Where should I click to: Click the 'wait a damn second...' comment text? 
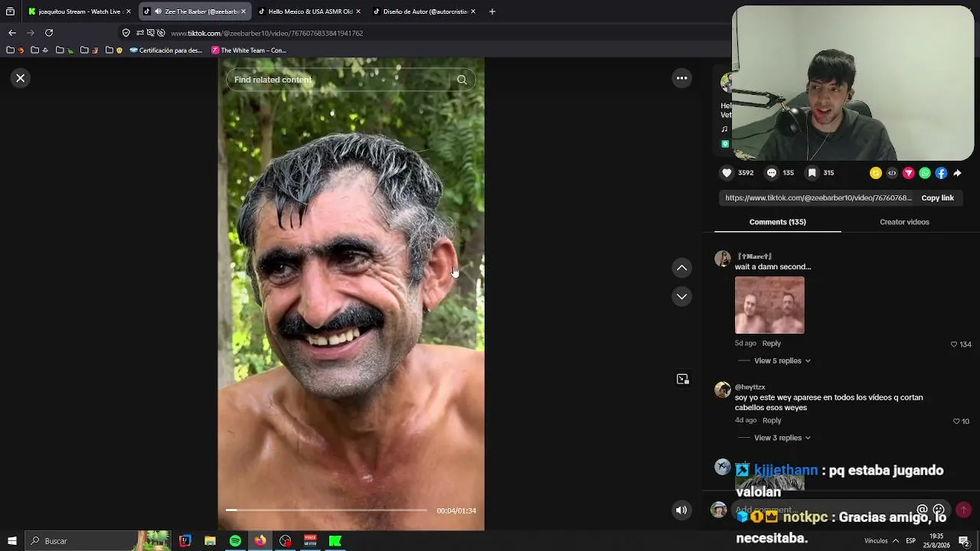point(773,267)
